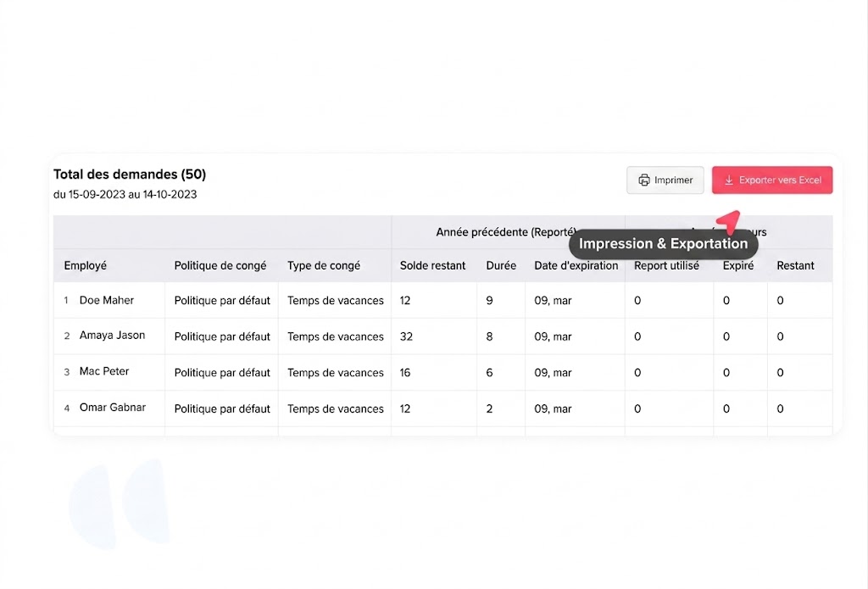868x589 pixels.
Task: Click solde restant value 16
Action: (x=405, y=373)
